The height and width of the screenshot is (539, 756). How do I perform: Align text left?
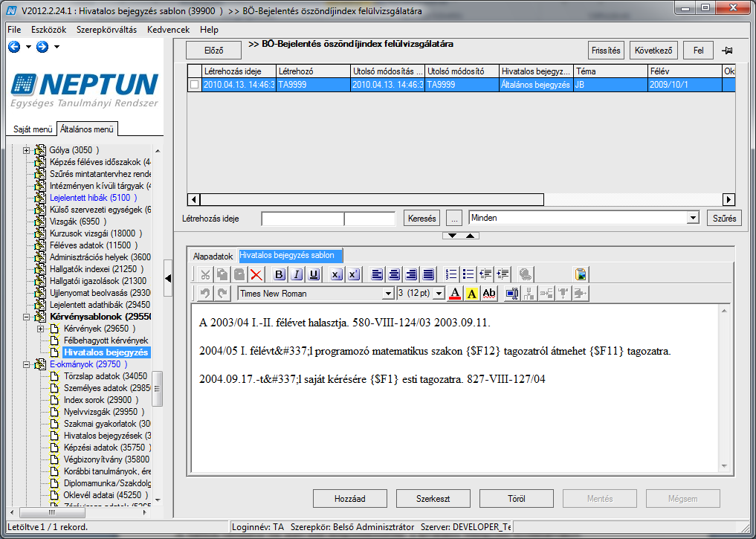(377, 275)
